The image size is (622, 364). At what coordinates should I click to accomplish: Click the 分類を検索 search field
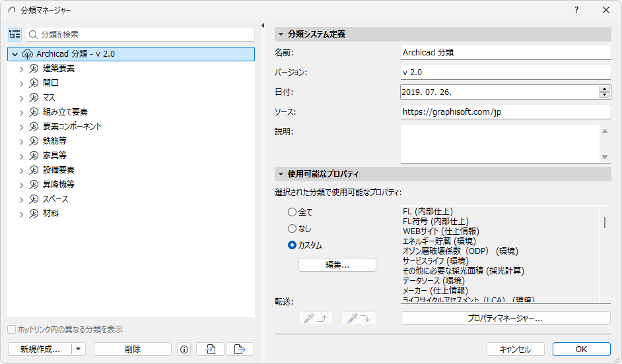click(141, 35)
